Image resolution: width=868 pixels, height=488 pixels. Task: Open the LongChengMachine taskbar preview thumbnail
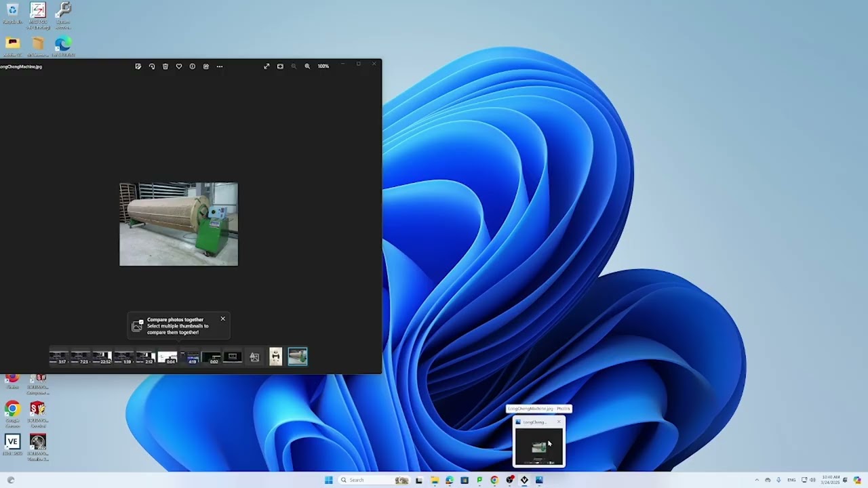click(538, 446)
